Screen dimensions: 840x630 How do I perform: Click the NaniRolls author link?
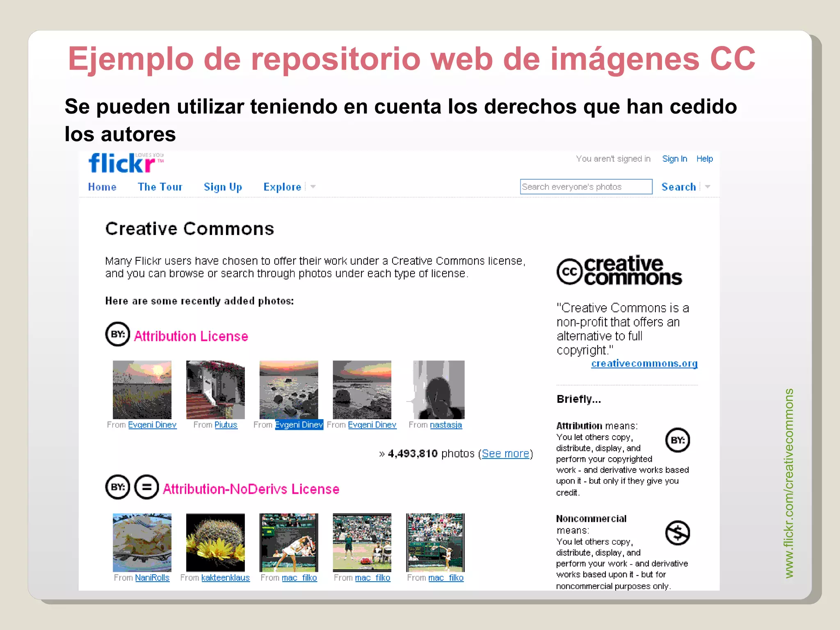pyautogui.click(x=152, y=578)
